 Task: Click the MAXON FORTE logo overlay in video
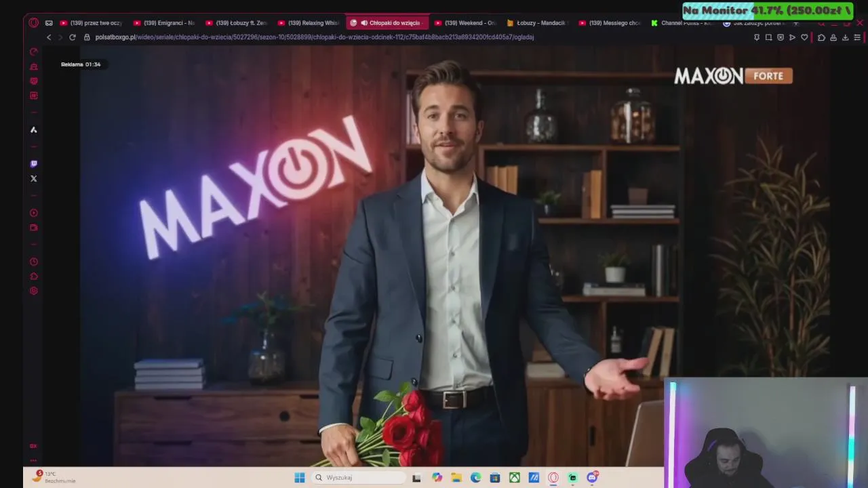pos(733,76)
